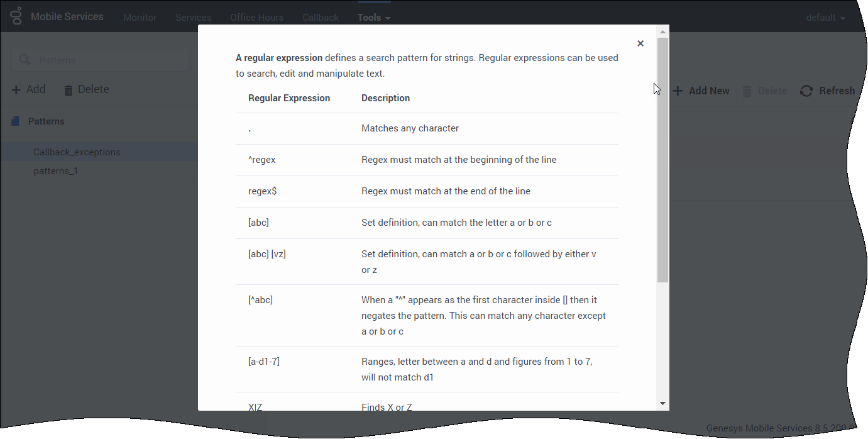Go to Office Hours tab

tap(256, 18)
